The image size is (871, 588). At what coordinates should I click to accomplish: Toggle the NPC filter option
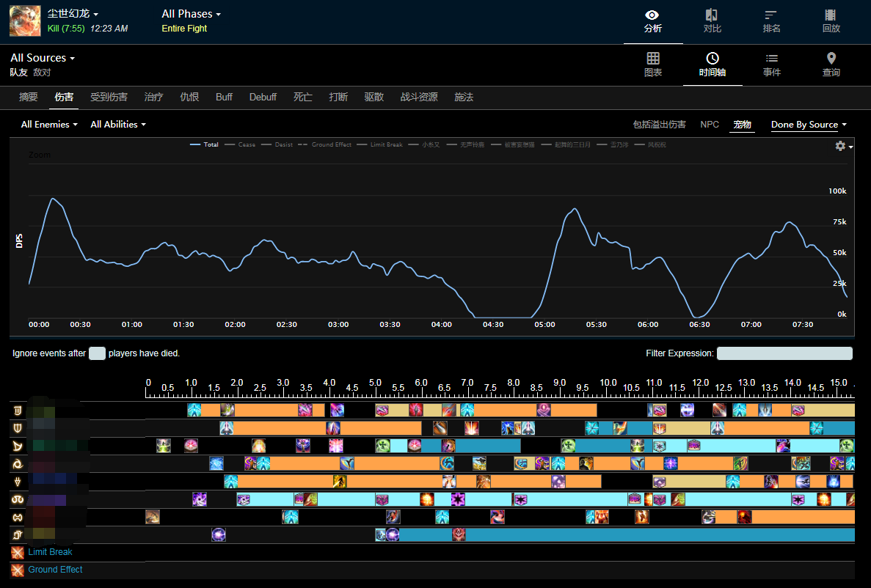pos(710,125)
